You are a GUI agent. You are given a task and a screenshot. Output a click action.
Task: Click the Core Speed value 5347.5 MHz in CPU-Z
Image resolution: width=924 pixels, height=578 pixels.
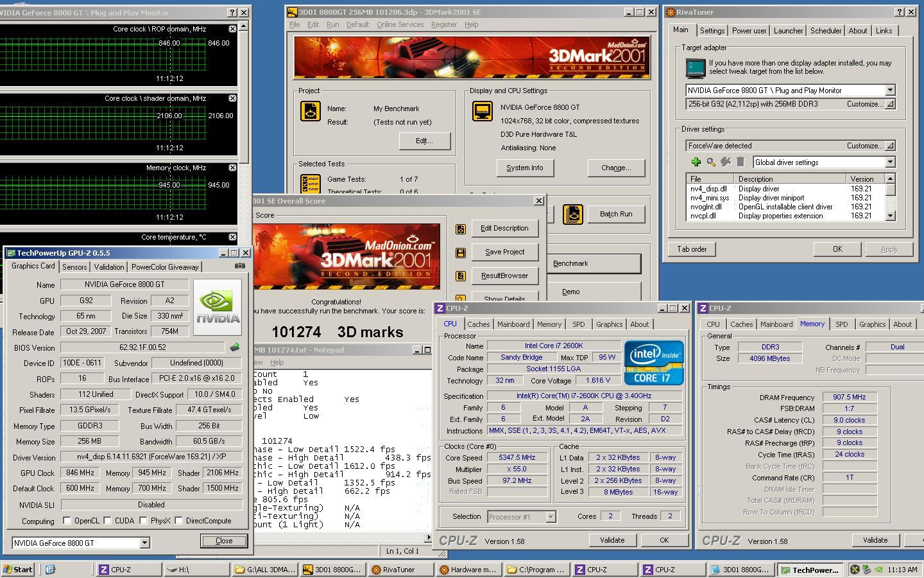point(517,457)
